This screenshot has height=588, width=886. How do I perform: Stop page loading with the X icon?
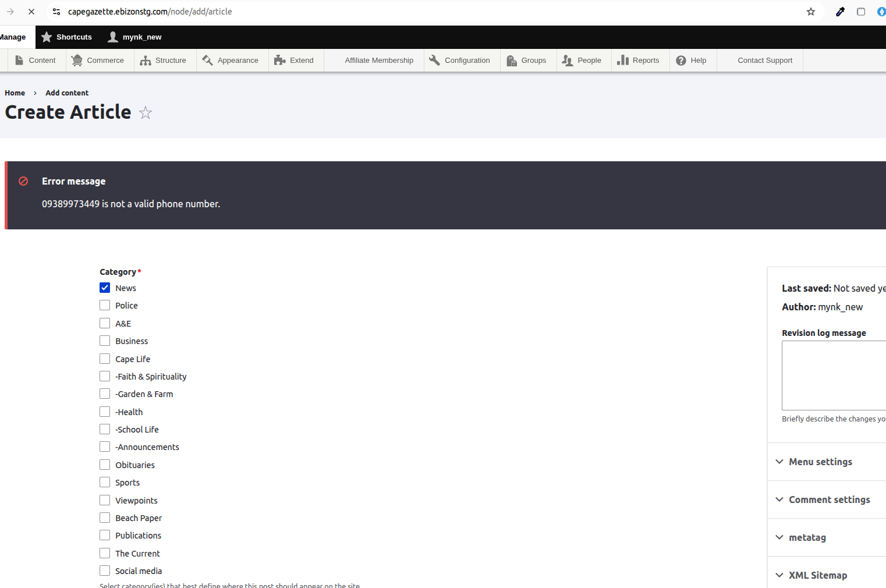pyautogui.click(x=31, y=12)
